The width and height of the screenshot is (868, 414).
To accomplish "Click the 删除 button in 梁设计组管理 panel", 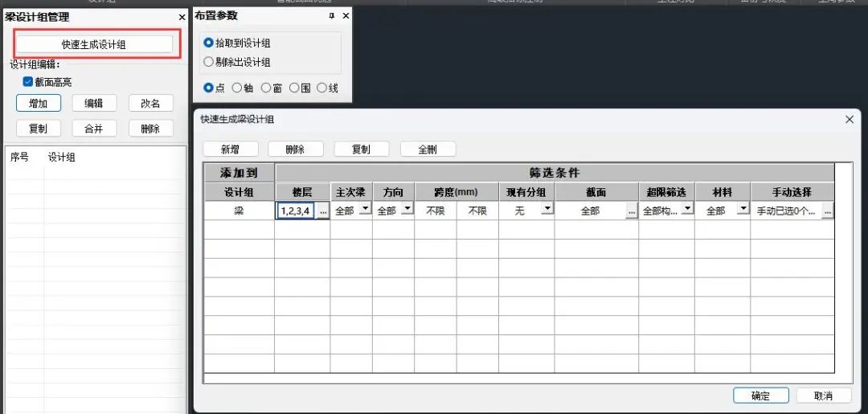I will (x=150, y=129).
